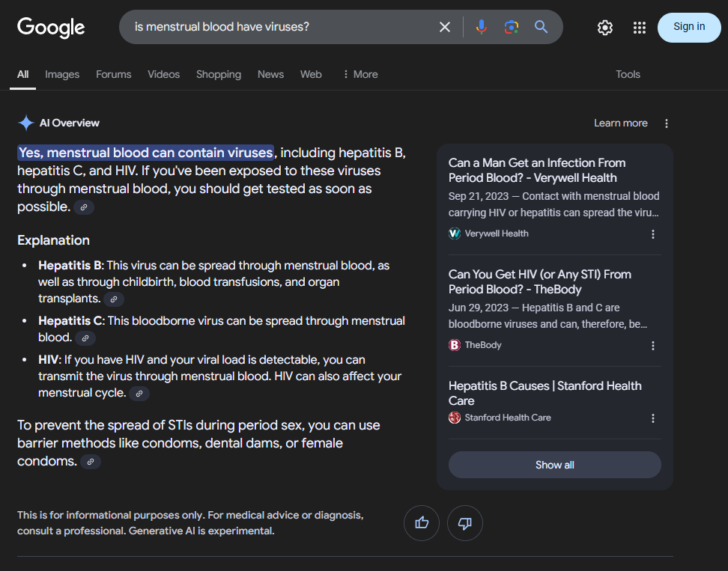This screenshot has width=728, height=571.
Task: Give thumbs up to the AI Overview
Action: pyautogui.click(x=422, y=523)
